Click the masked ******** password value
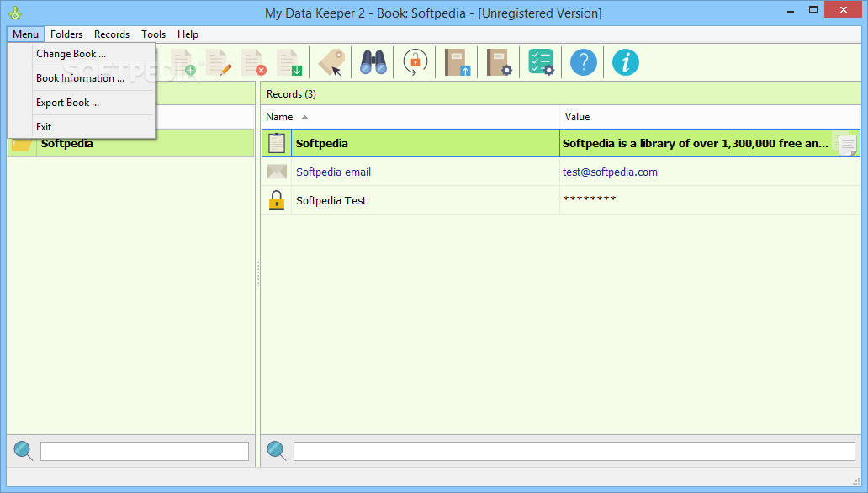Screen dimensions: 868x493 (590, 199)
